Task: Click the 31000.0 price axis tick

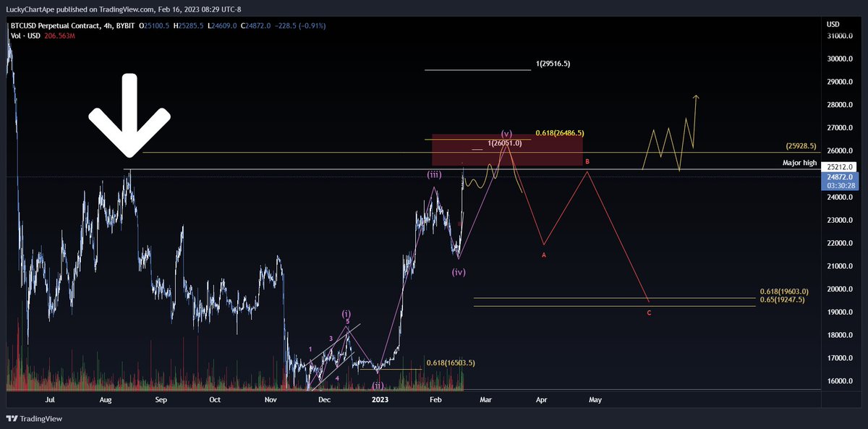Action: [840, 35]
